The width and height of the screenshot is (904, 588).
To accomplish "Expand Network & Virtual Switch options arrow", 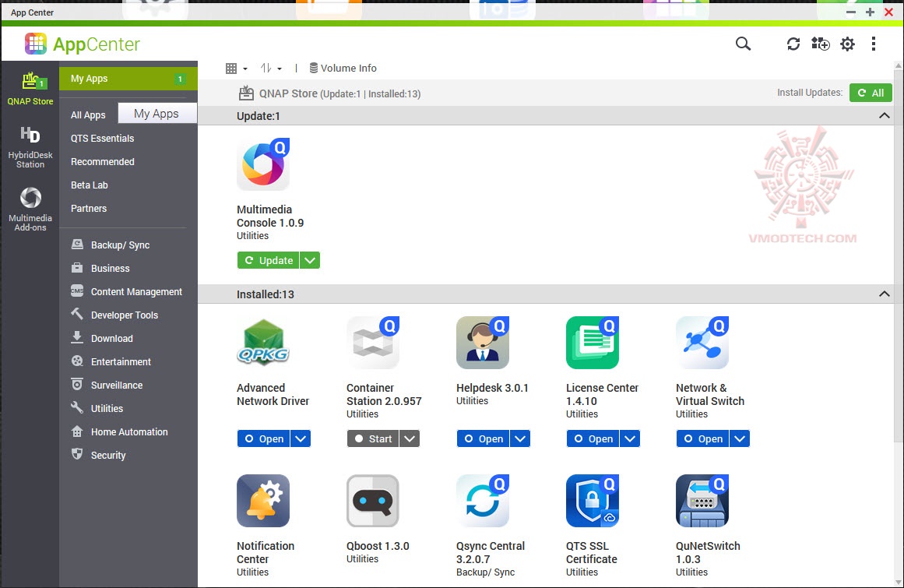I will coord(740,438).
